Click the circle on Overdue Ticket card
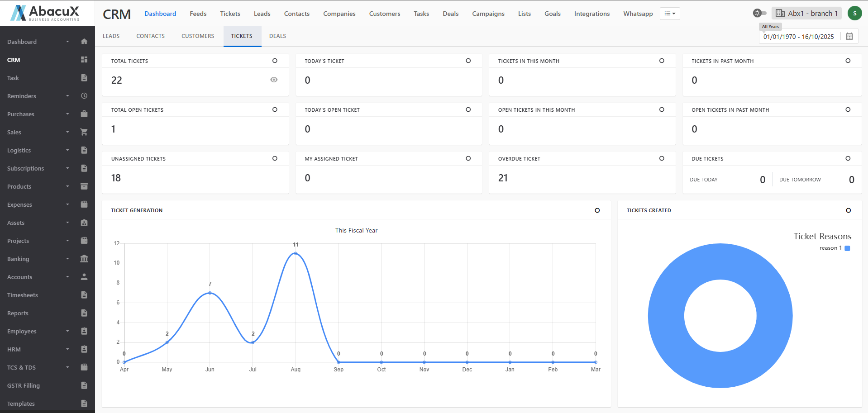 662,158
